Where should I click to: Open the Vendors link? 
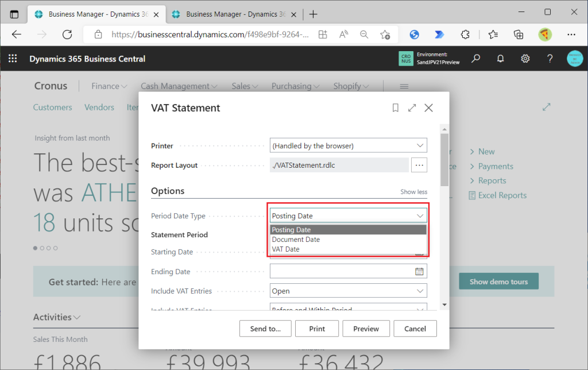coord(99,107)
